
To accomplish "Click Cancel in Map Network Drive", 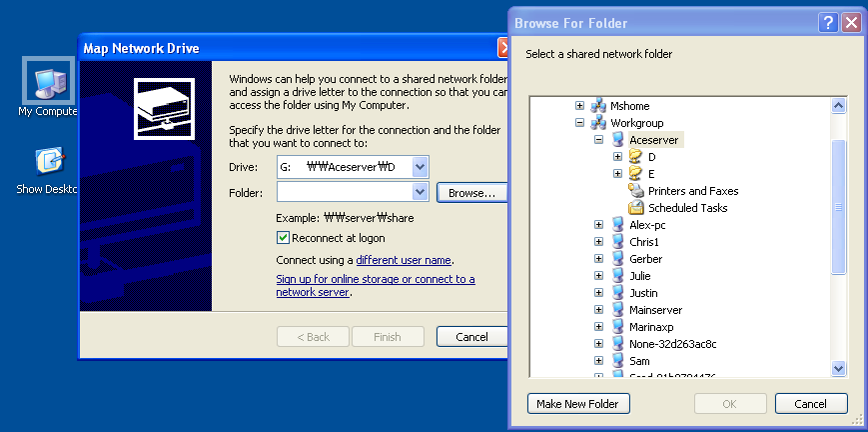I will [471, 337].
